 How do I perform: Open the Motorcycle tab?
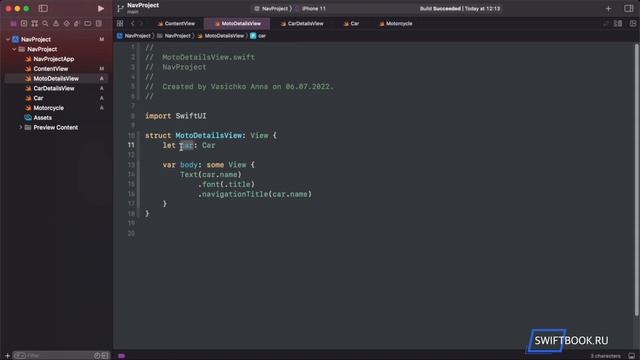396,24
